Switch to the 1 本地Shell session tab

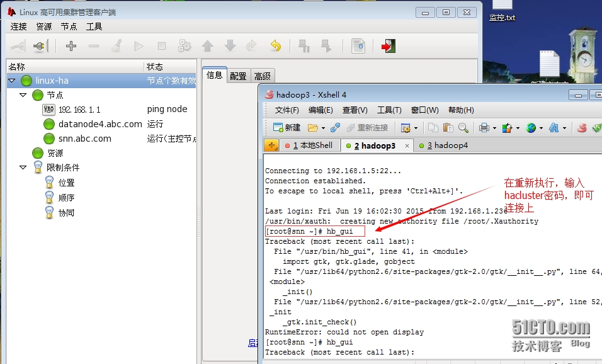tap(310, 145)
